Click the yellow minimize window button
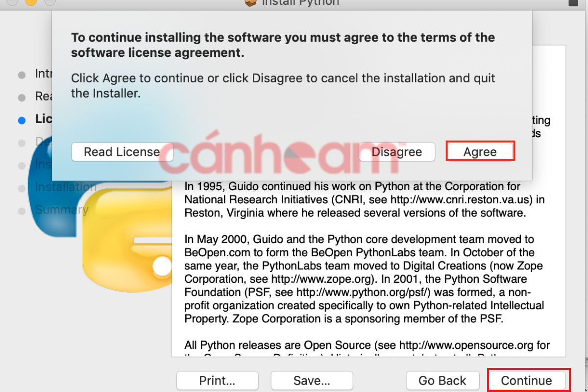This screenshot has height=392, width=588. (x=31, y=1)
